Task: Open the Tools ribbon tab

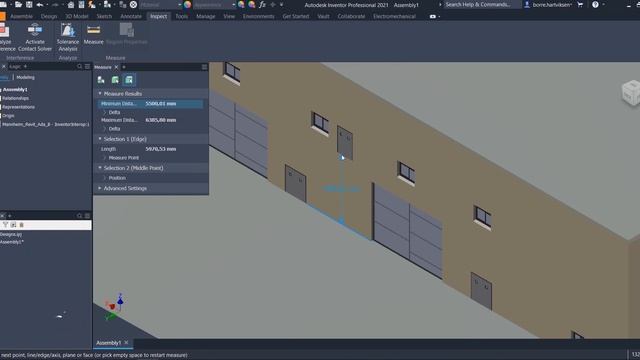Action: 182,16
